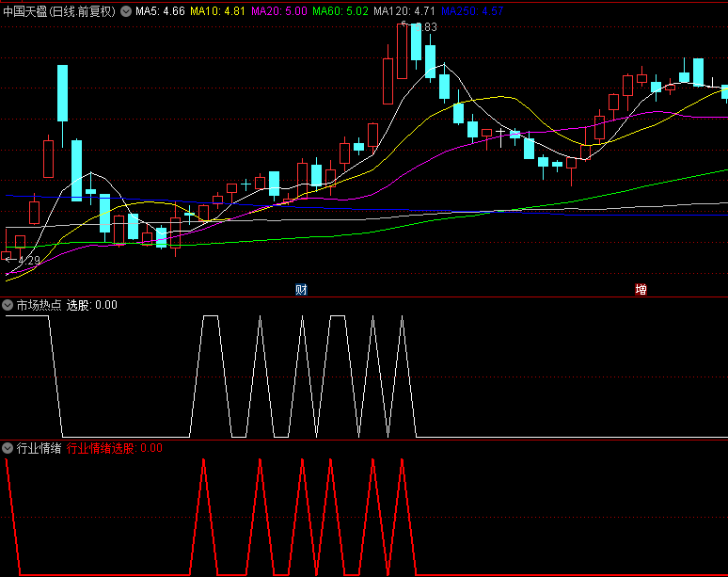Select the 中国天楹(日线.前复权) title text
This screenshot has width=728, height=577.
point(59,11)
